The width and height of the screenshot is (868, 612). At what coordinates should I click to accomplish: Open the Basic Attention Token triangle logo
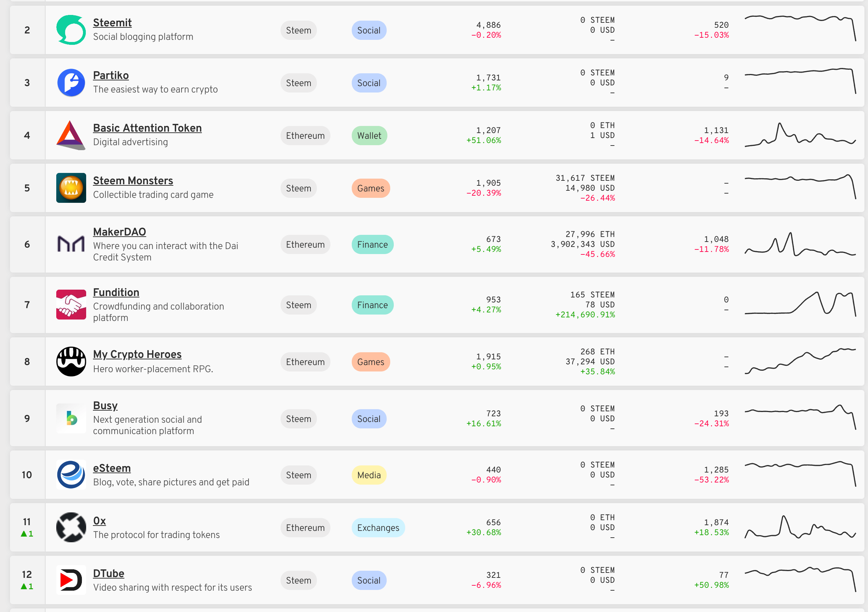click(x=71, y=135)
